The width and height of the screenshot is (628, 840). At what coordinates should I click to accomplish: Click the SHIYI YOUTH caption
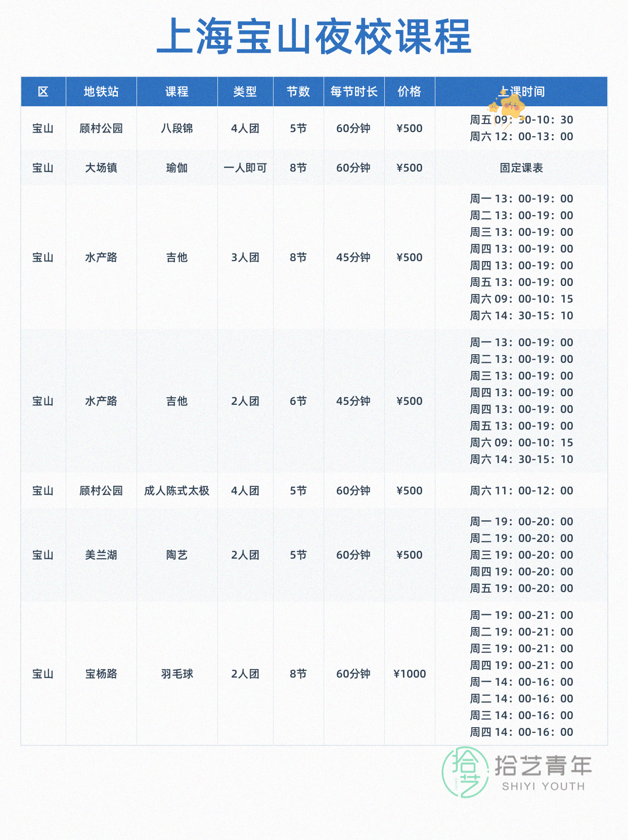click(x=543, y=786)
